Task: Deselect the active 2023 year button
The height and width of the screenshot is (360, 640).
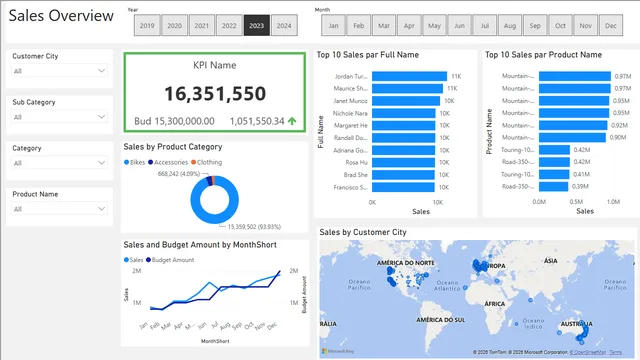Action: (x=256, y=25)
